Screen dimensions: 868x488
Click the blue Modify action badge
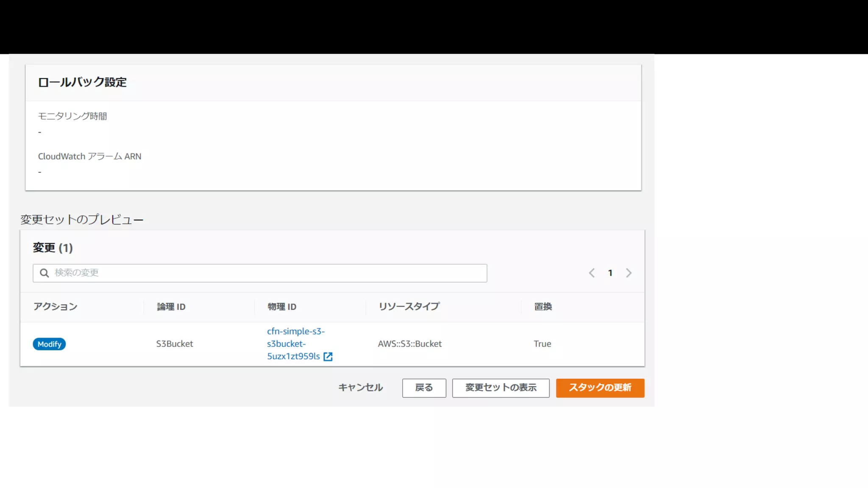(49, 344)
